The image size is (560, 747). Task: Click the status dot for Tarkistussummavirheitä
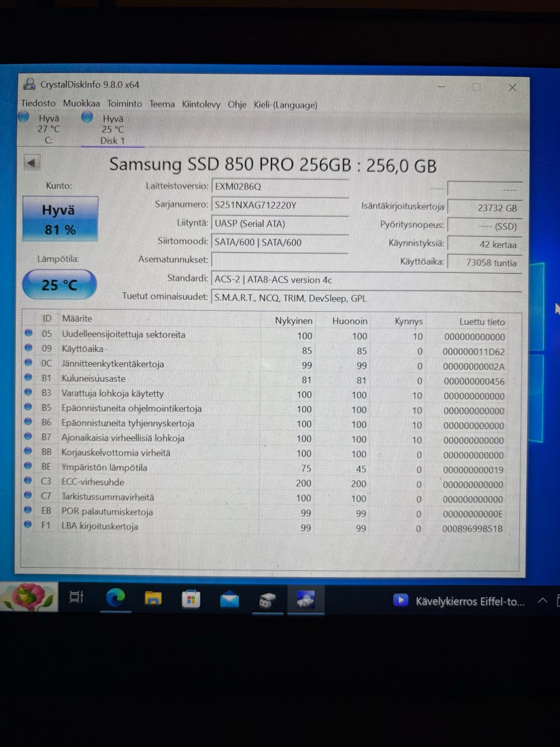(x=28, y=496)
